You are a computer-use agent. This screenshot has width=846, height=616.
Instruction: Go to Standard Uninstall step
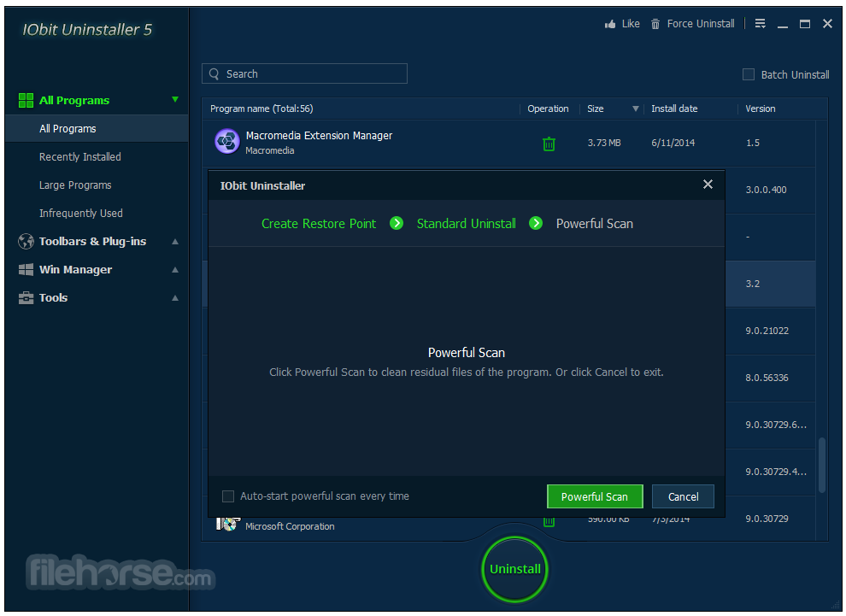coord(467,224)
